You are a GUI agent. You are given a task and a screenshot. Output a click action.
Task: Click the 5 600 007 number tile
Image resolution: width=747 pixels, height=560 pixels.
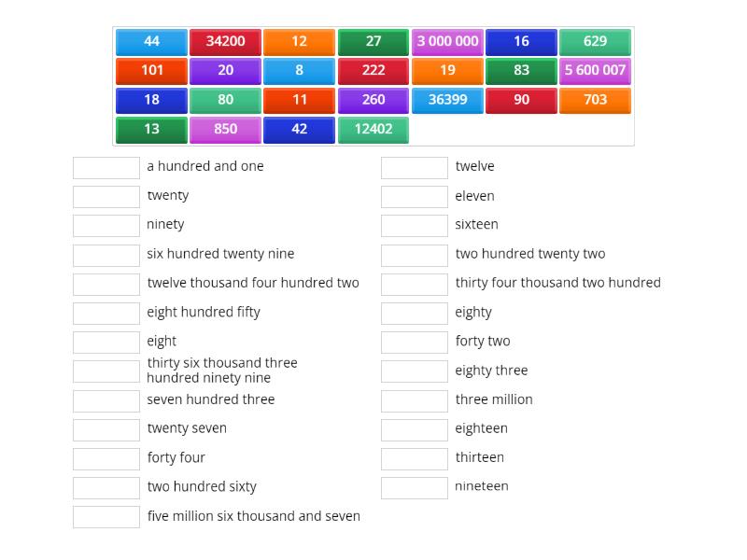click(595, 71)
